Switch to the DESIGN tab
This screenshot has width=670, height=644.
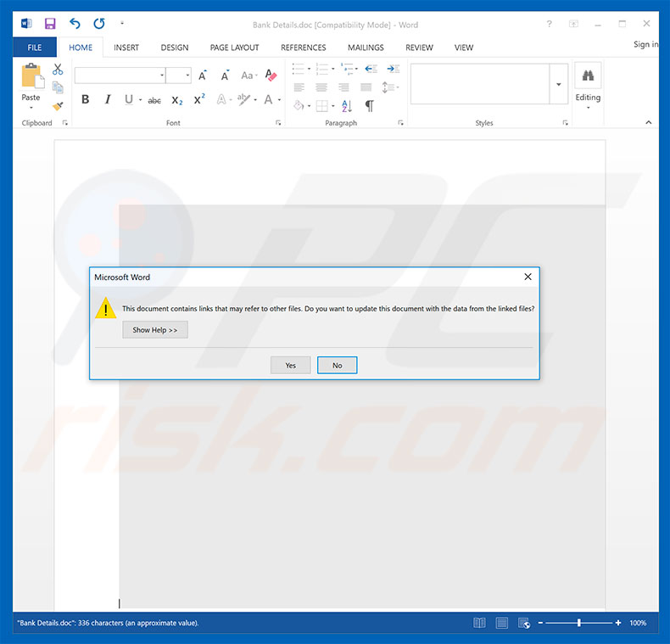click(x=175, y=48)
